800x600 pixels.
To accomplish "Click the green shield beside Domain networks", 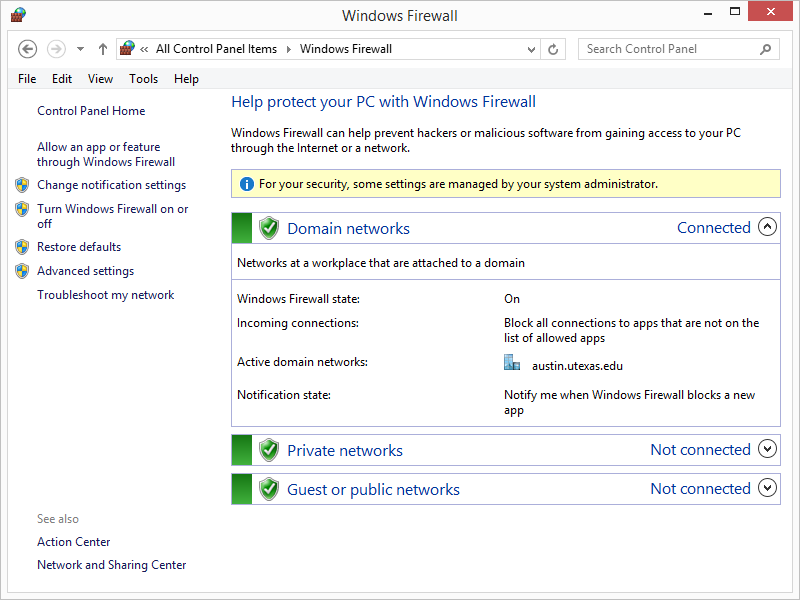I will [x=269, y=228].
